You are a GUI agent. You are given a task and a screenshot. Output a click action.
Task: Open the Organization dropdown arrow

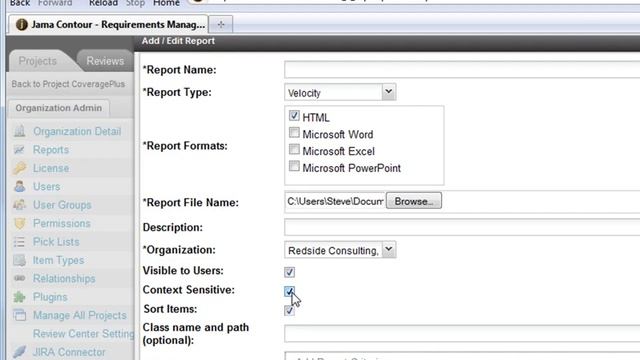[x=389, y=249]
